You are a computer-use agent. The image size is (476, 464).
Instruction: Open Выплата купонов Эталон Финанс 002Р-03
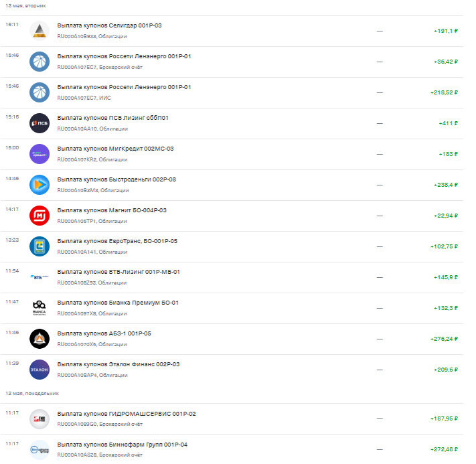coord(232,370)
